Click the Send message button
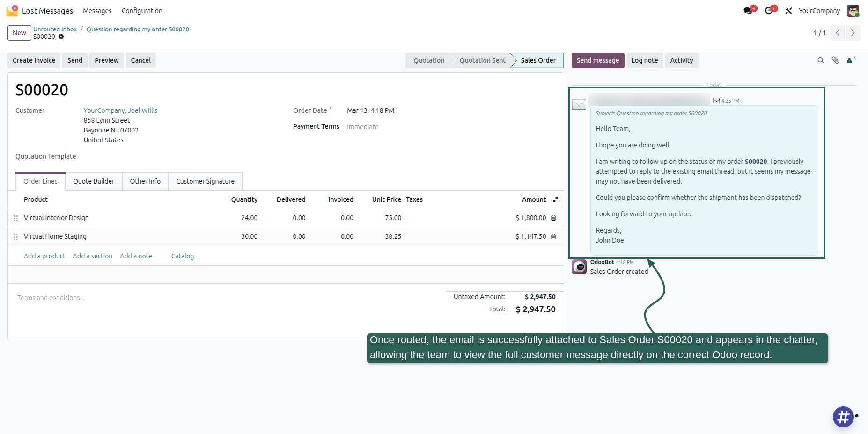868x434 pixels. click(x=598, y=60)
